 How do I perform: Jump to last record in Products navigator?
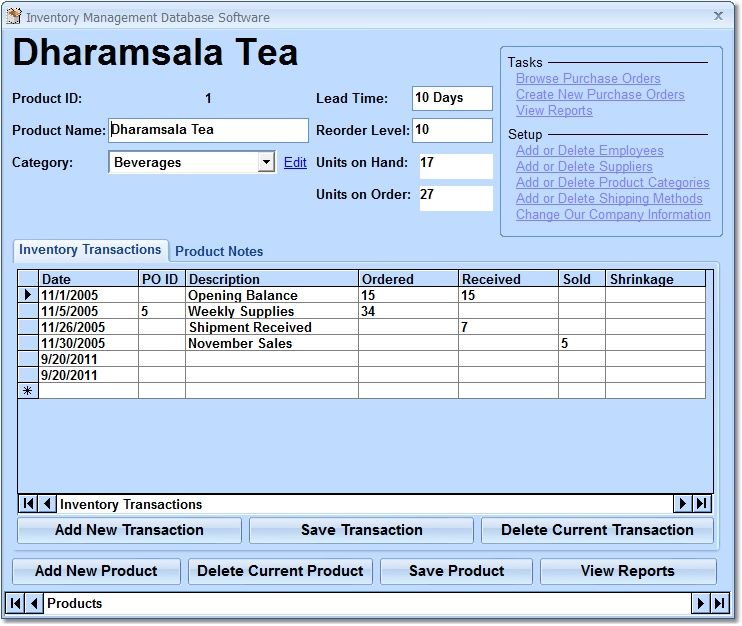pos(719,603)
